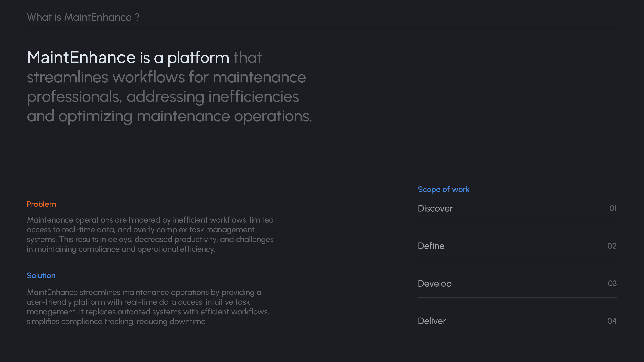Click the 'professionals, addressing inefficiencies' headline line
This screenshot has height=362, width=644.
pyautogui.click(x=163, y=97)
